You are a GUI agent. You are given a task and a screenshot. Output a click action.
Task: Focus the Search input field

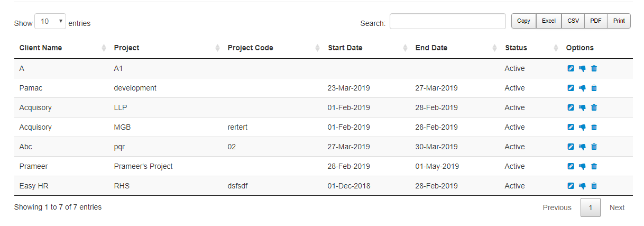click(x=448, y=21)
